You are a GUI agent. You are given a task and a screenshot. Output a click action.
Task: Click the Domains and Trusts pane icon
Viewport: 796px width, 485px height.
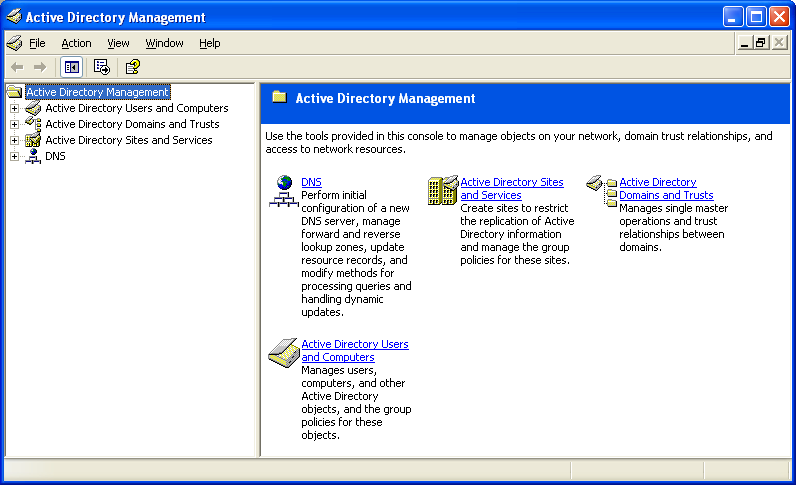tap(602, 191)
